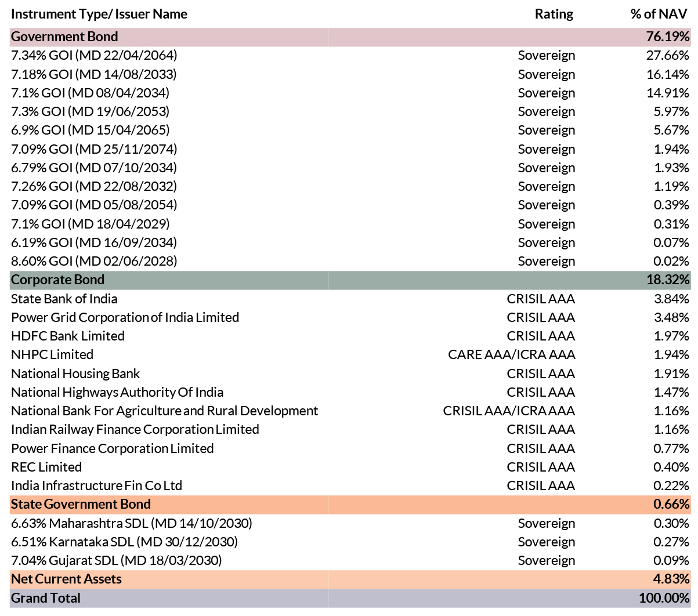This screenshot has height=616, width=698.
Task: Select the Government Bond header row
Action: pyautogui.click(x=350, y=37)
